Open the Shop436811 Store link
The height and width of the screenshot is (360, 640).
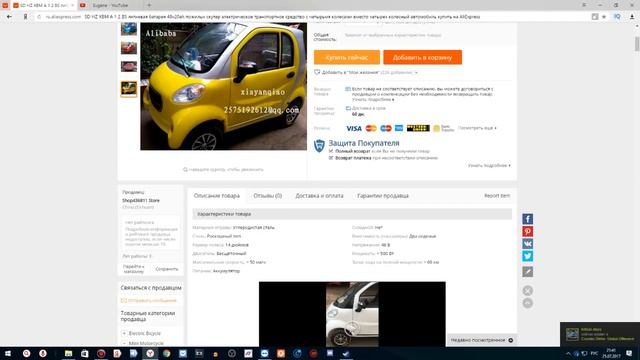(141, 200)
